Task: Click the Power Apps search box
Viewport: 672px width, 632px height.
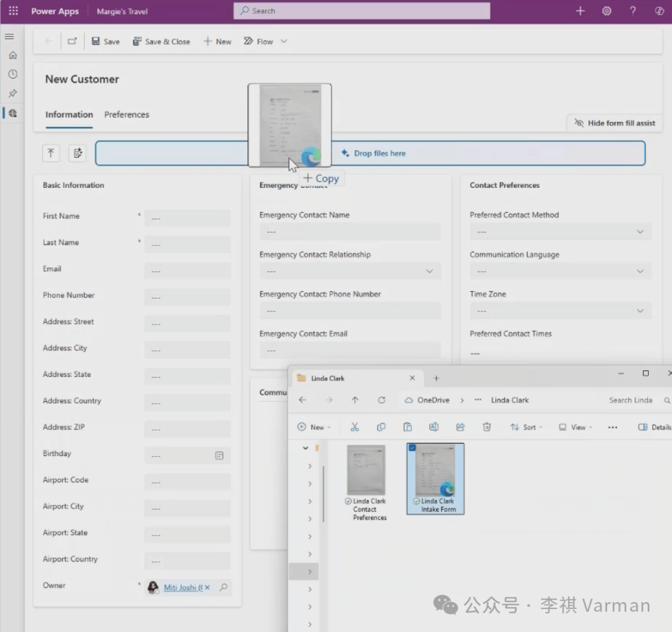Action: 362,11
